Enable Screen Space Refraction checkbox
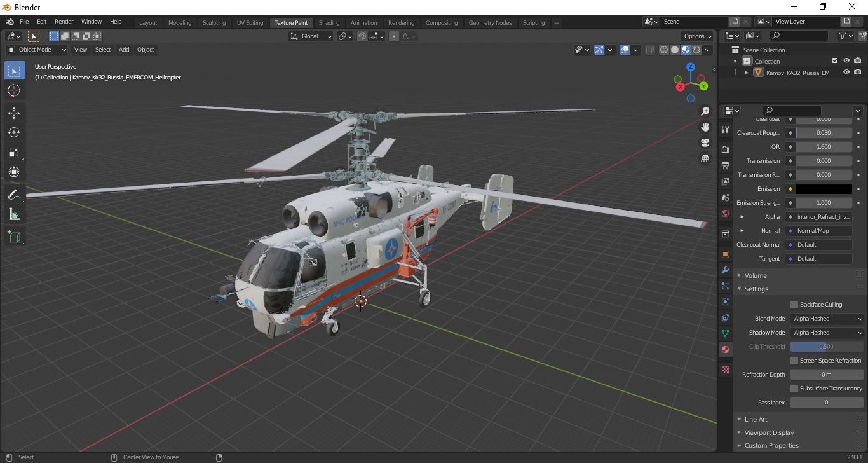Screen dimensions: 868x463 click(x=794, y=361)
